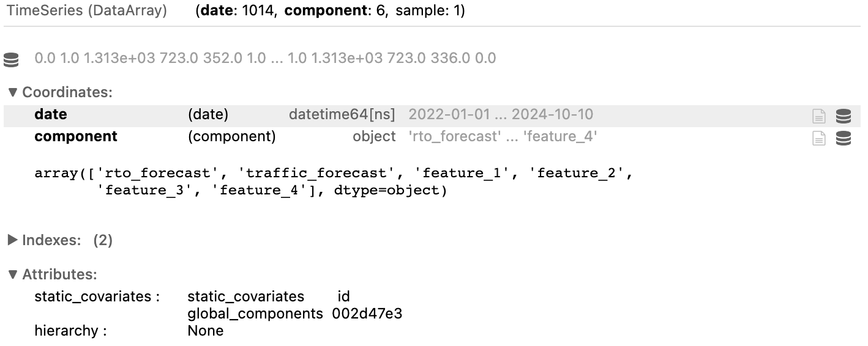Select the bold component coordinate name
Image resolution: width=868 pixels, height=346 pixels.
point(76,136)
